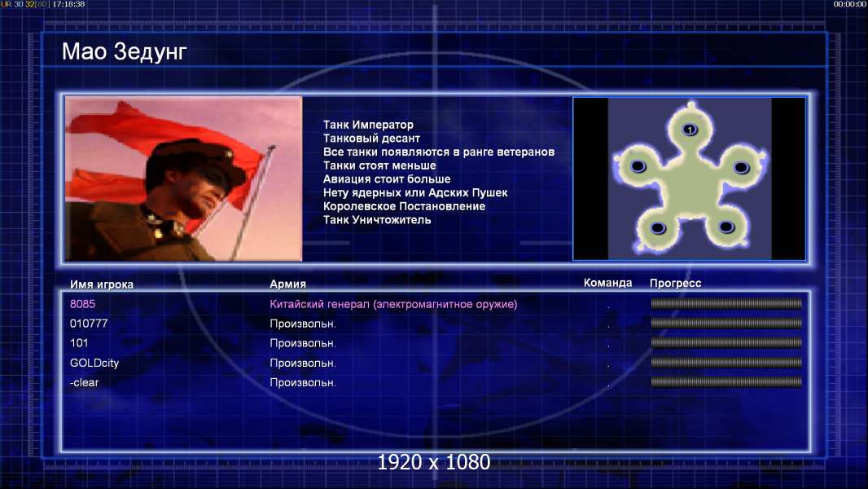Click the progress bar for -clear
This screenshot has height=489, width=868.
tap(726, 382)
